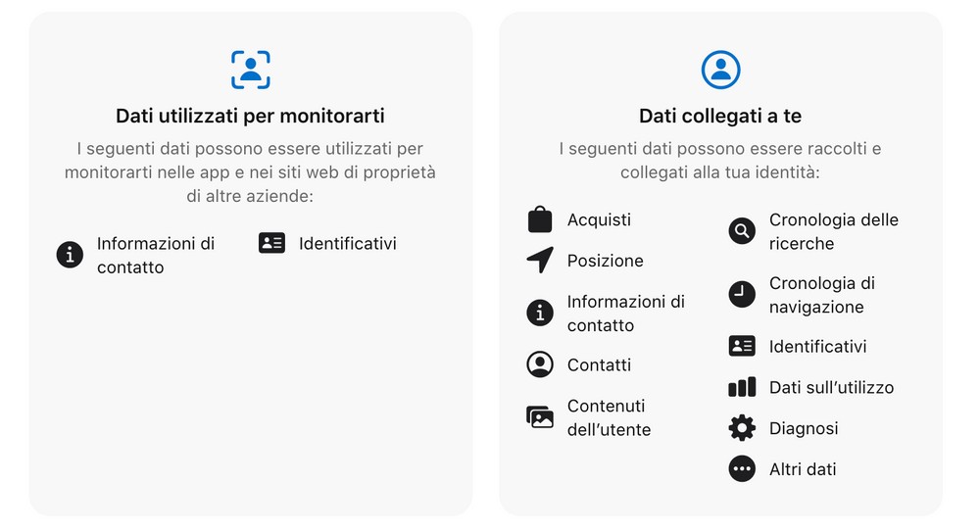Image resolution: width=980 pixels, height=532 pixels.
Task: Select the bar chart icon for Dati sull'utilizzo
Action: (x=742, y=387)
